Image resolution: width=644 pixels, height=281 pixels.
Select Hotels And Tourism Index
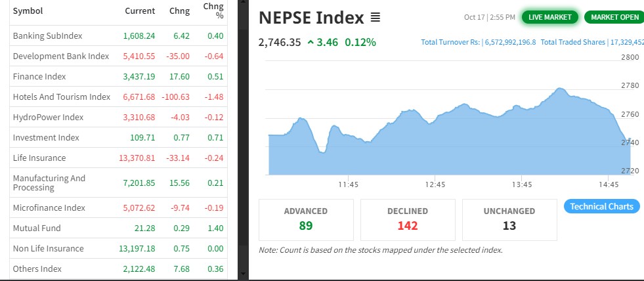tap(62, 97)
